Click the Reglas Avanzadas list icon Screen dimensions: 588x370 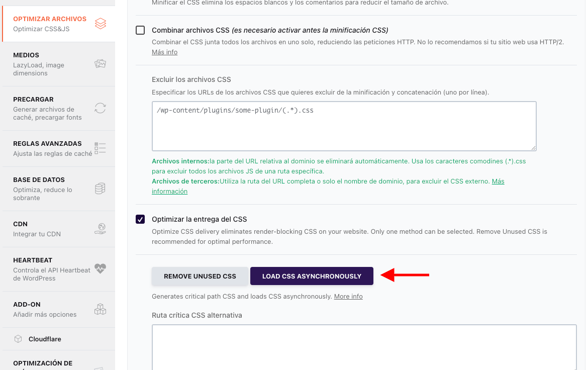[x=100, y=148]
